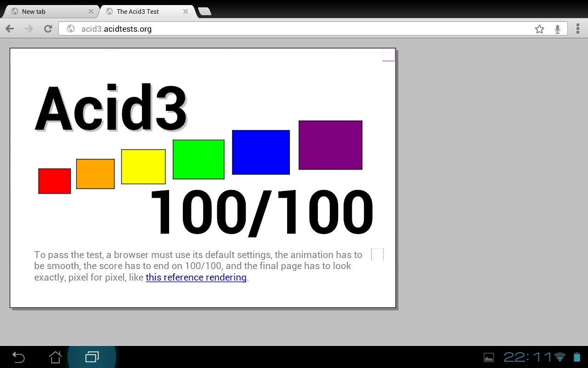The image size is (588, 368).
Task: Open a new tab with the tab stub
Action: 204,11
